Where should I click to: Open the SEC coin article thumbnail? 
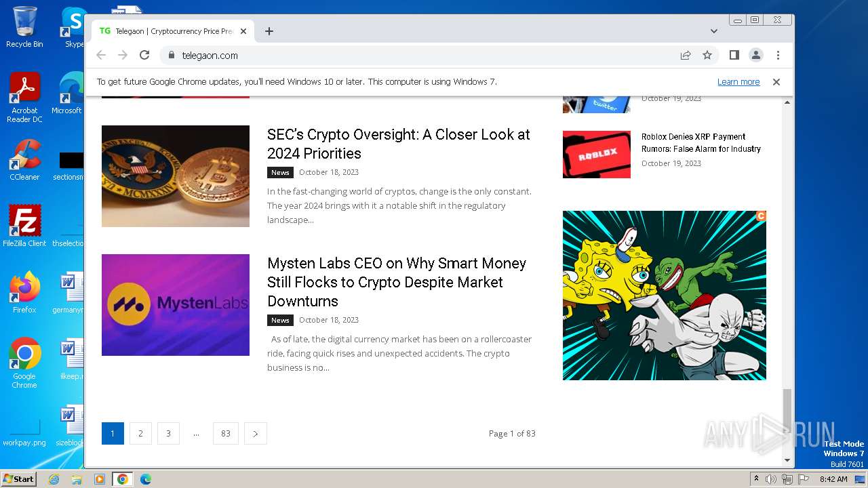[176, 176]
